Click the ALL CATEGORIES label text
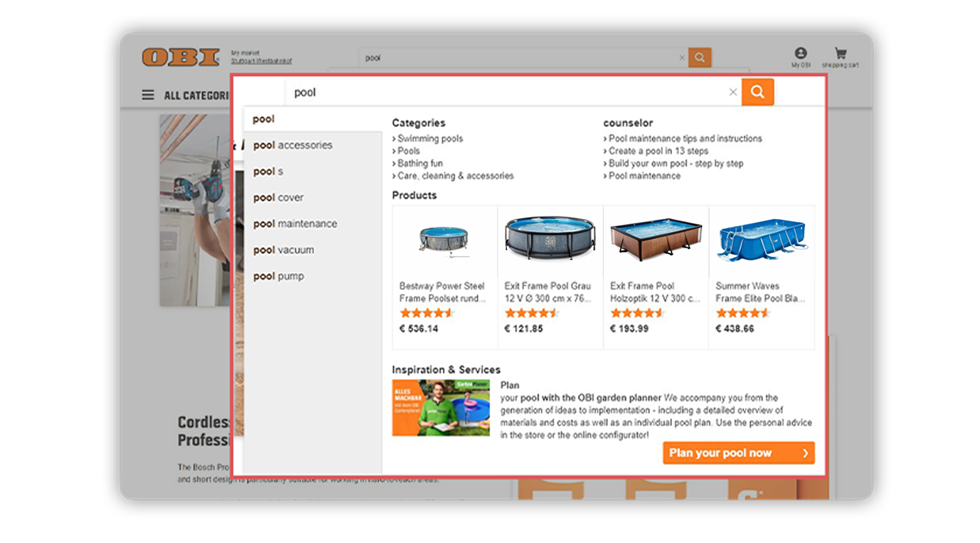The image size is (980, 543). [x=197, y=96]
